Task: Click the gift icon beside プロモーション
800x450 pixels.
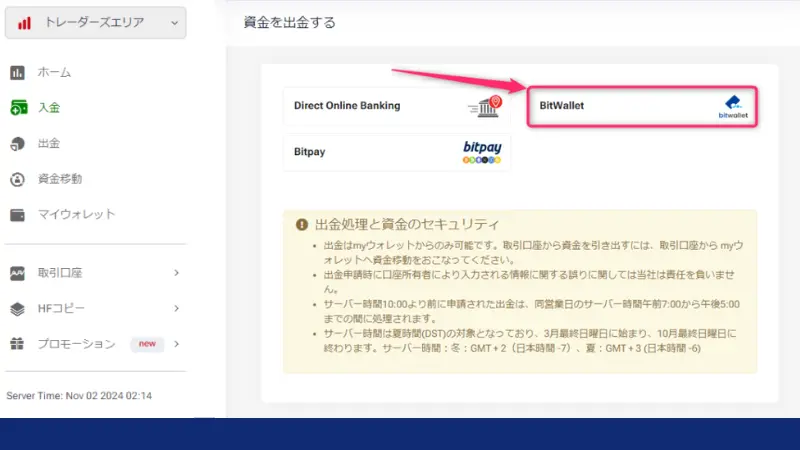Action: tap(17, 344)
